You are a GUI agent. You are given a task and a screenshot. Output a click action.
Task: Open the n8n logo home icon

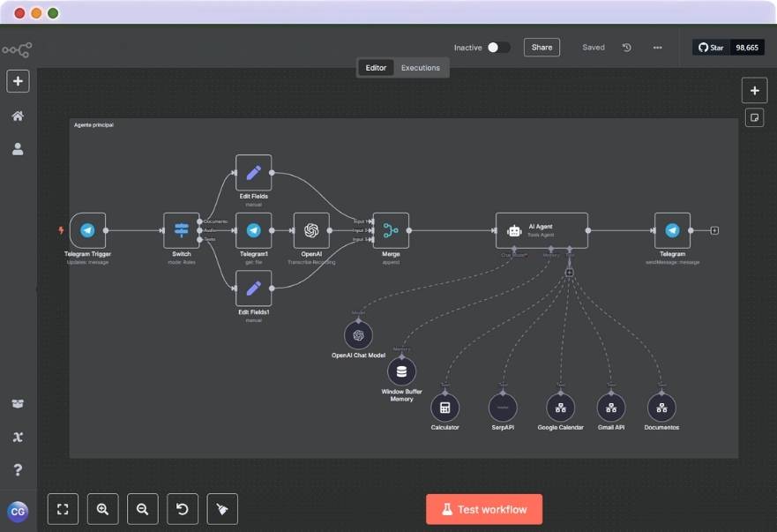point(18,49)
